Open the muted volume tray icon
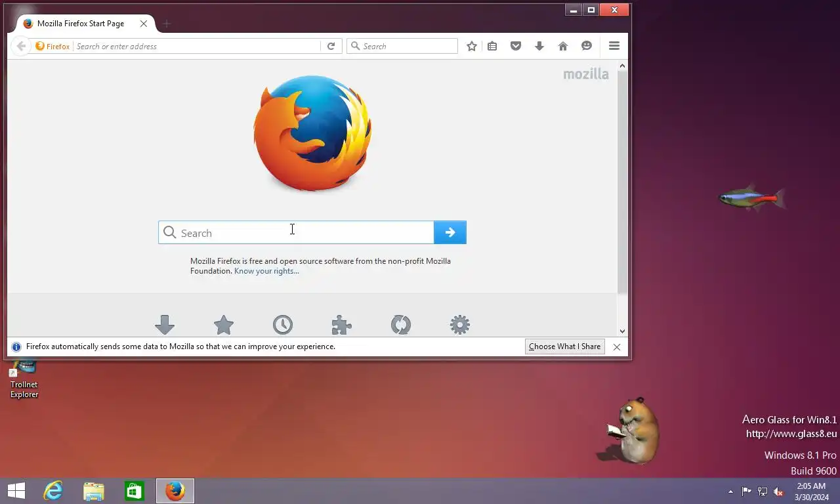This screenshot has height=504, width=840. coord(778,492)
